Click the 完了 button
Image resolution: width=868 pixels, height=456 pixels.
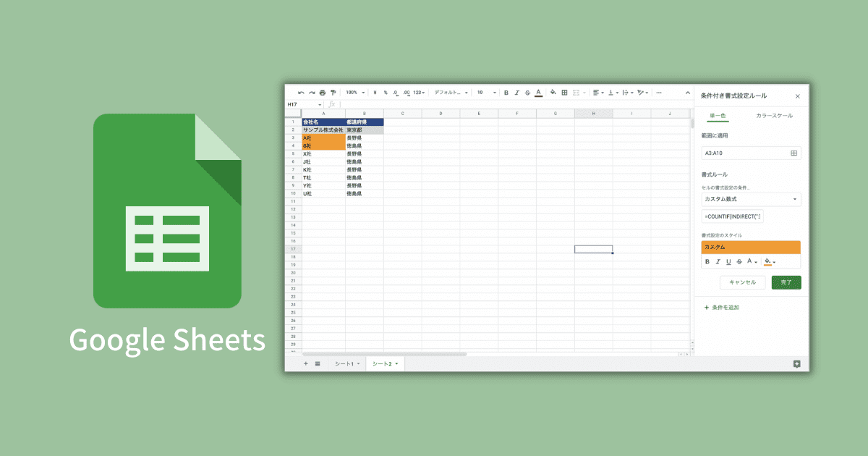(786, 282)
